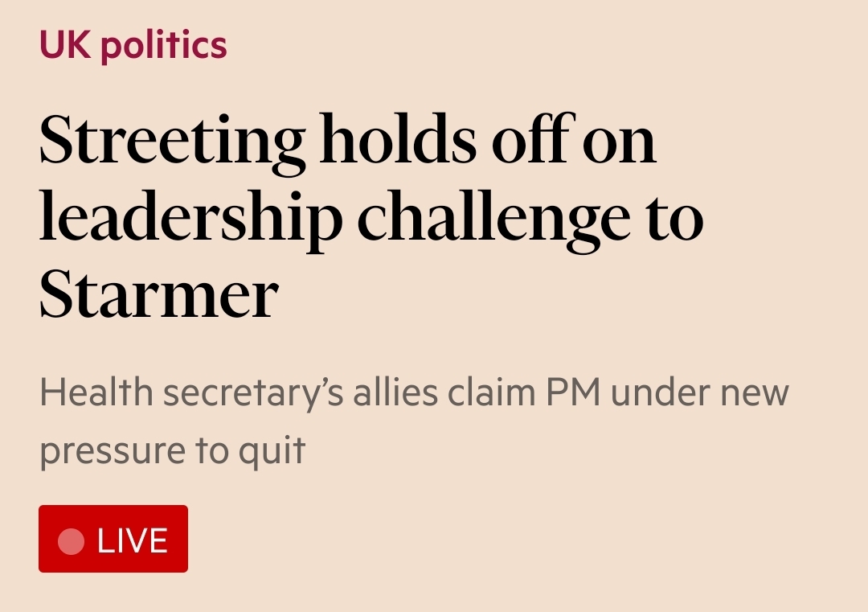868x612 pixels.
Task: Click "Health secretary's" in the standfirst
Action: [x=191, y=394]
